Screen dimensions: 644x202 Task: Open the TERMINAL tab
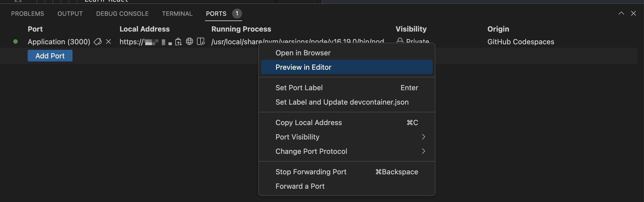[177, 14]
